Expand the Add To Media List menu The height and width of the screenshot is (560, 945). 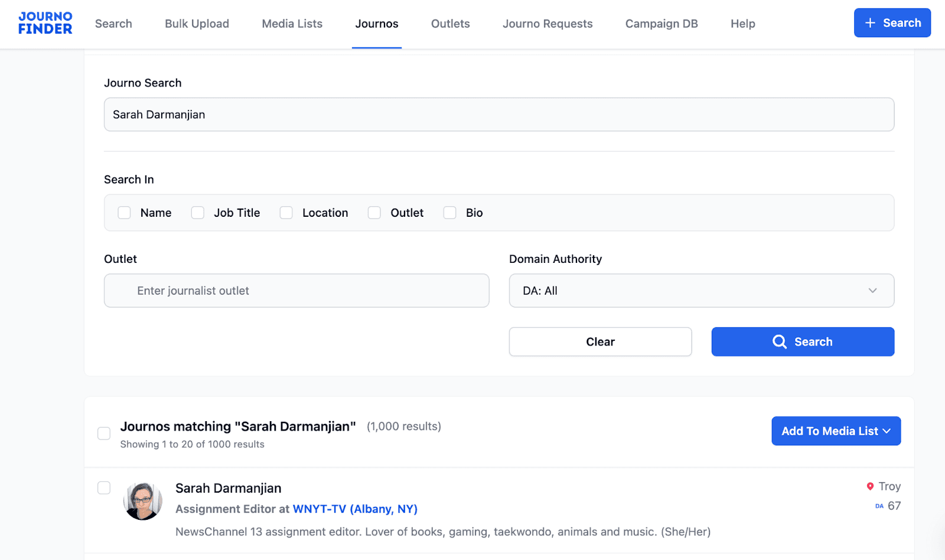(836, 431)
